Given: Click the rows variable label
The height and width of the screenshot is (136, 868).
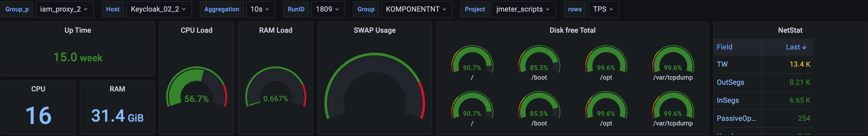Looking at the screenshot, I should click(574, 9).
